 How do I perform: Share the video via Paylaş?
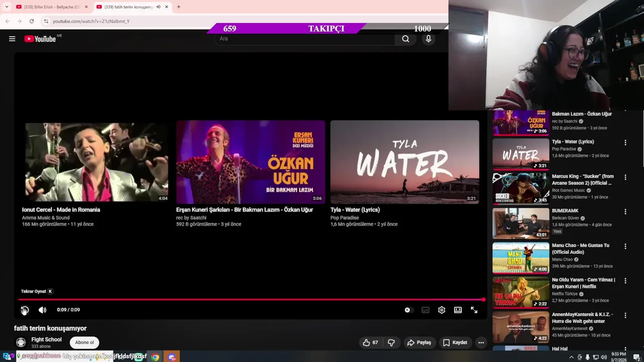(419, 342)
